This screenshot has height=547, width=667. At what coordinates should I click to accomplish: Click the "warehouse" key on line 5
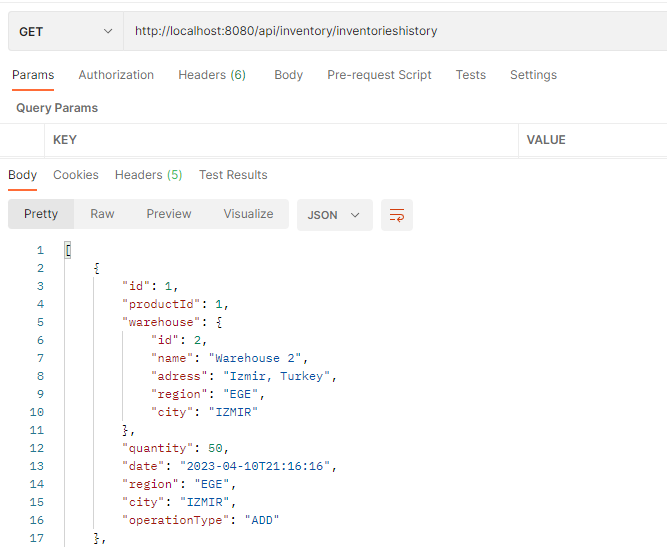(161, 322)
